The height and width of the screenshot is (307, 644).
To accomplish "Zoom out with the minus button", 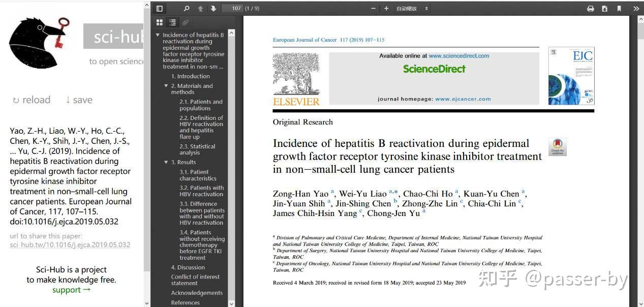I will 374,9.
